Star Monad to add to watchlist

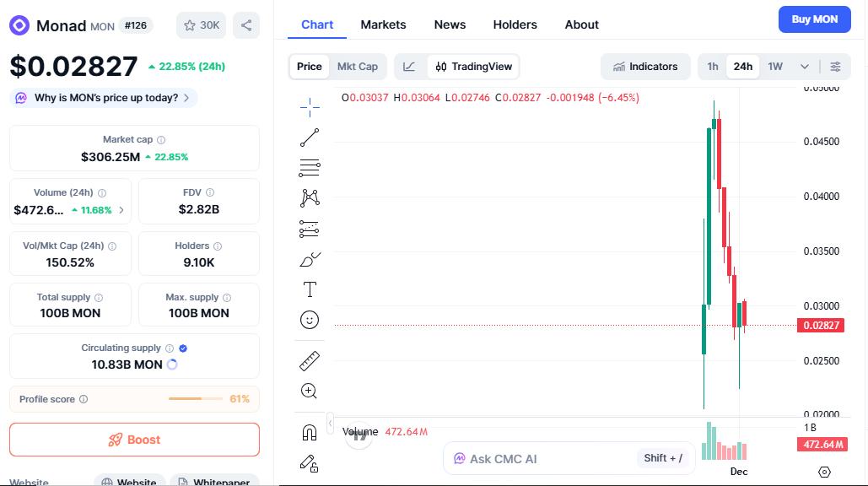coord(201,24)
